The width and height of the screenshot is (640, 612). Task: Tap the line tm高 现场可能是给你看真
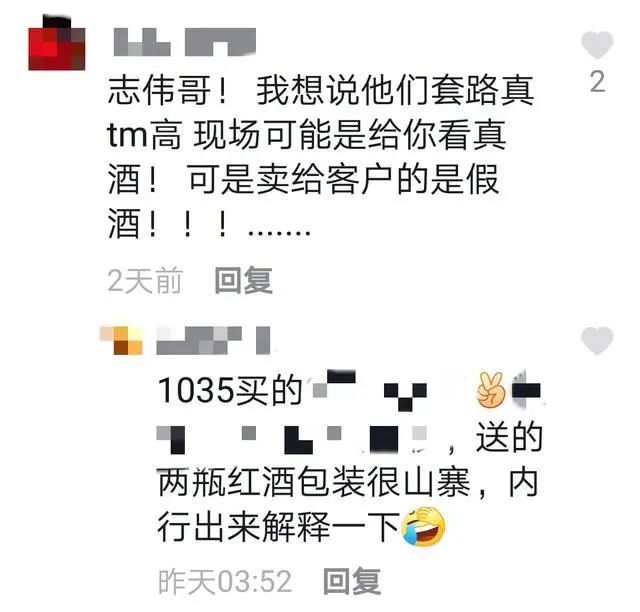[307, 135]
